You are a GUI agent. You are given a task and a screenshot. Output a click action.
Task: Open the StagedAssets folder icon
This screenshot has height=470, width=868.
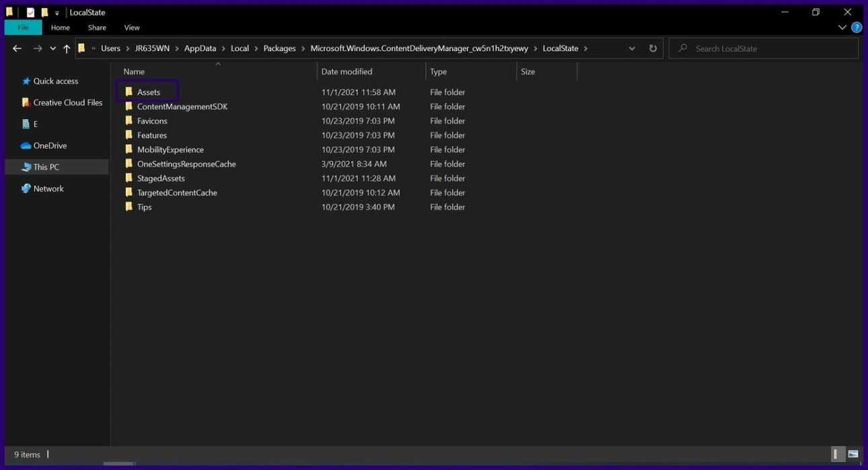[129, 178]
